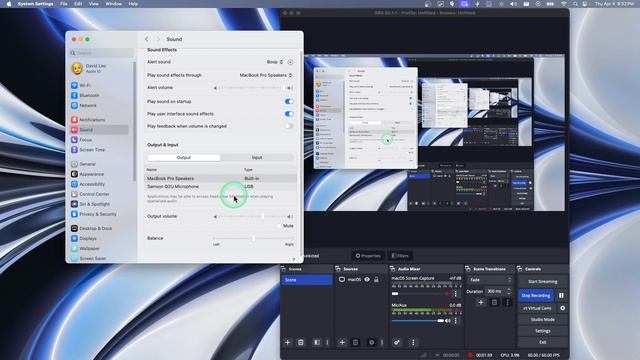This screenshot has height=360, width=640.
Task: Open advanced audio properties gears in Audio Mixer
Action: [397, 342]
